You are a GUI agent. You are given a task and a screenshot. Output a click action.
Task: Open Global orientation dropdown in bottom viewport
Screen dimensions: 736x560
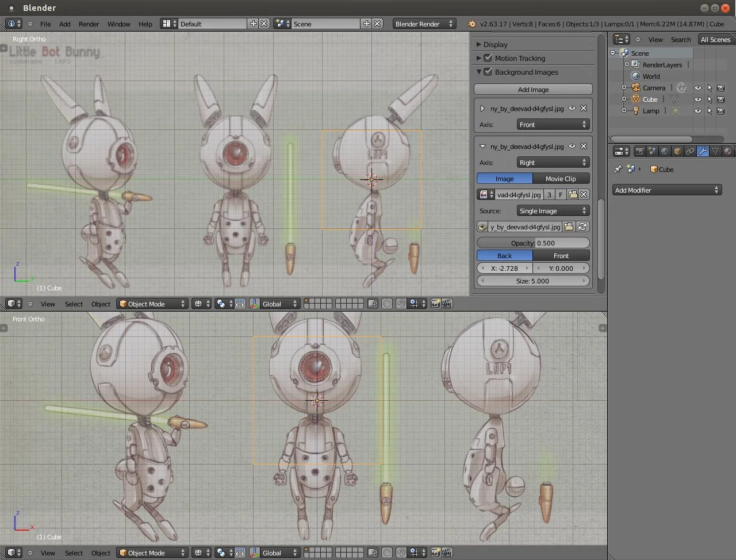[275, 553]
